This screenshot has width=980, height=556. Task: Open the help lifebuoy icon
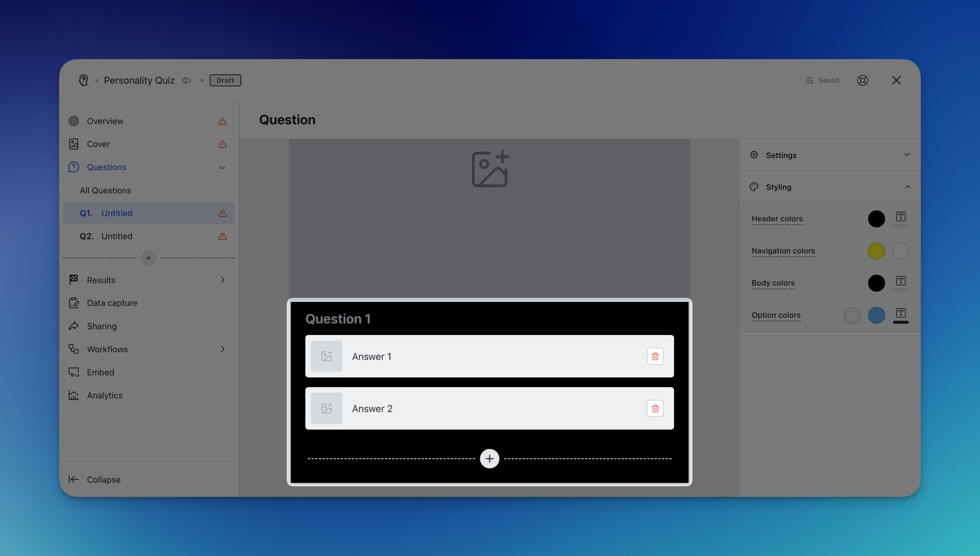tap(862, 80)
